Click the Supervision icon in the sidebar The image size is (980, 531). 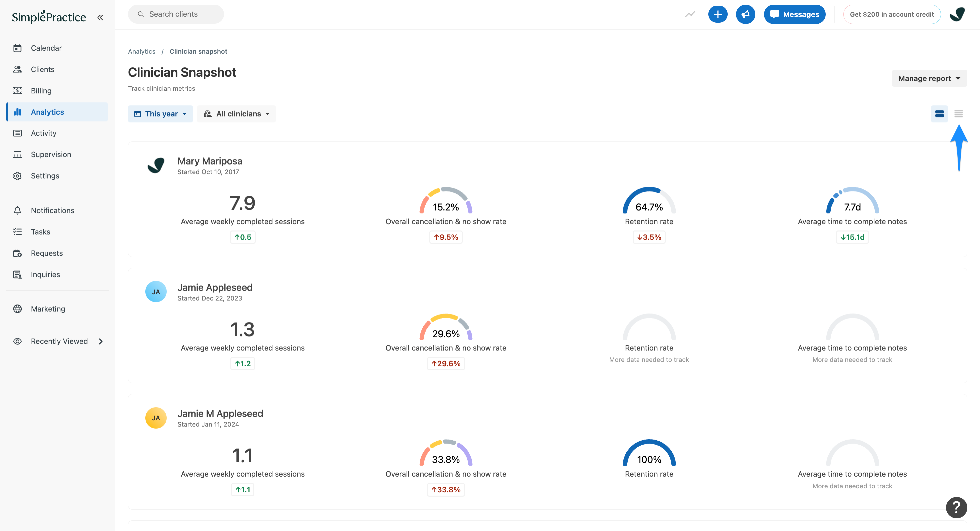17,154
